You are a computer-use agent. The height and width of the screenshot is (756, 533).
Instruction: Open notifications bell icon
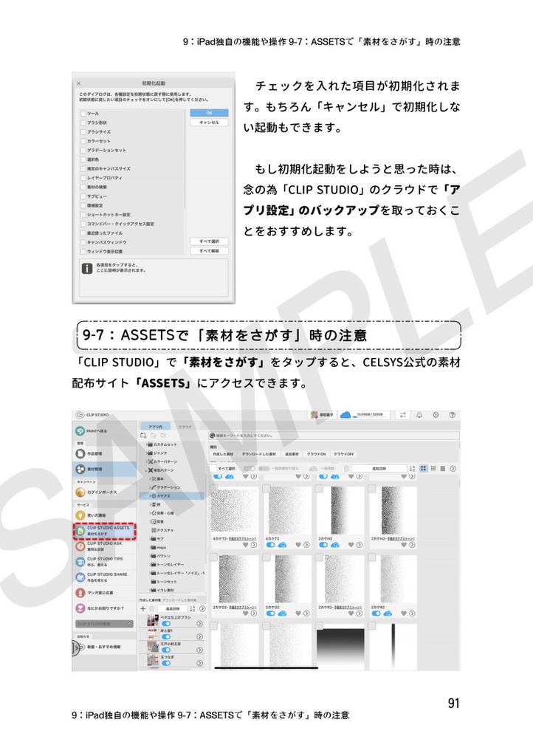(x=419, y=415)
